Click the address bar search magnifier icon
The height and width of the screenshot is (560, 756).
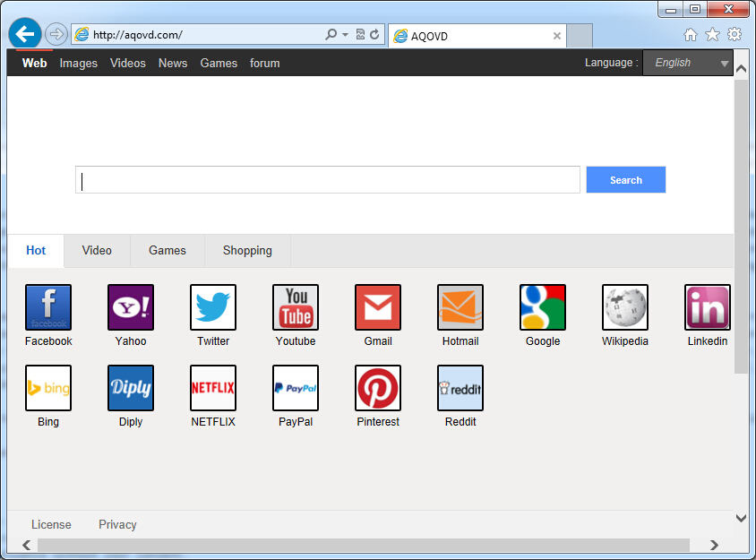(x=331, y=34)
